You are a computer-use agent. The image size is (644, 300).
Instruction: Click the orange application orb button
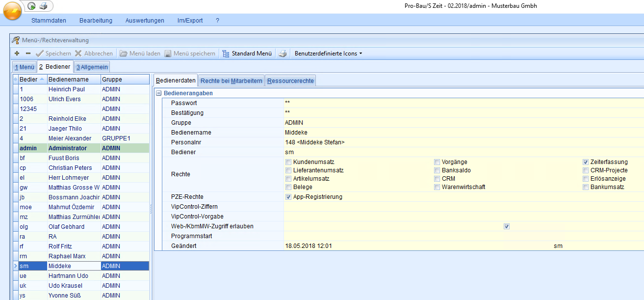tap(12, 11)
